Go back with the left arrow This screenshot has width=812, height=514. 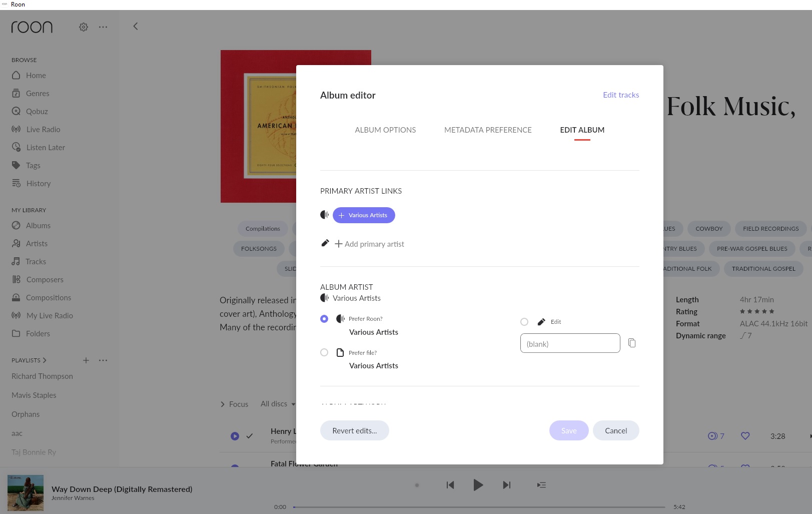tap(135, 27)
